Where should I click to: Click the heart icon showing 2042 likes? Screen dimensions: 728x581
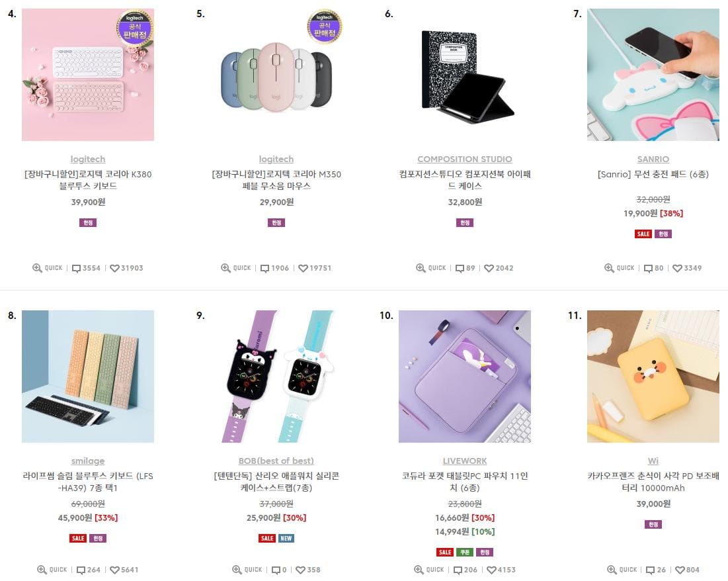tap(488, 268)
